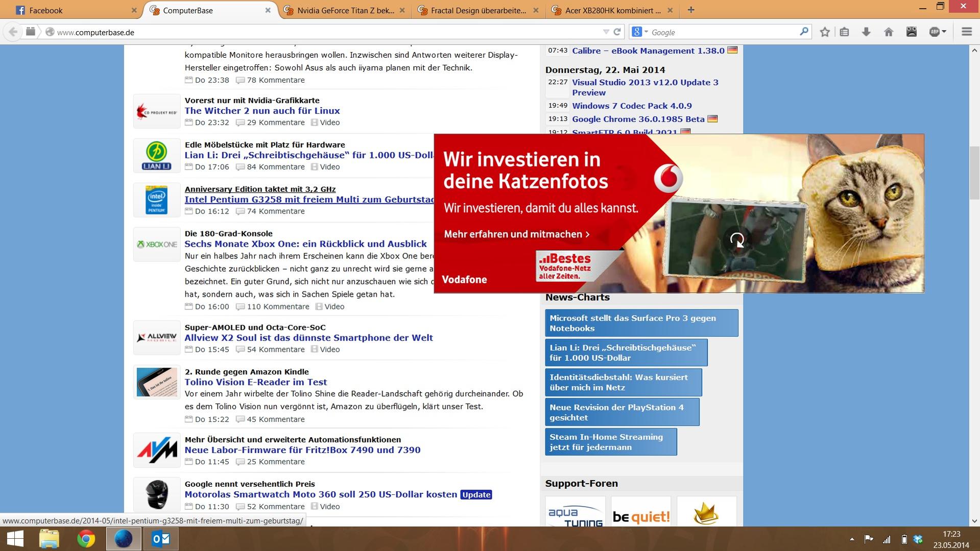Show hidden tray icons arrow

852,539
